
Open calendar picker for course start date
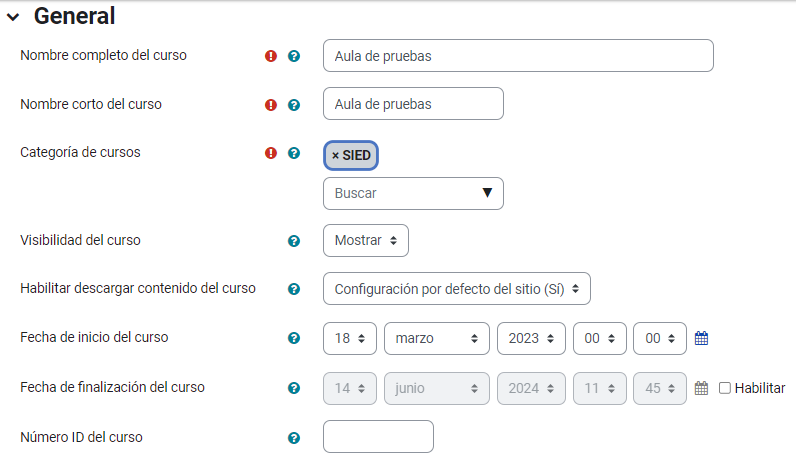click(x=701, y=338)
